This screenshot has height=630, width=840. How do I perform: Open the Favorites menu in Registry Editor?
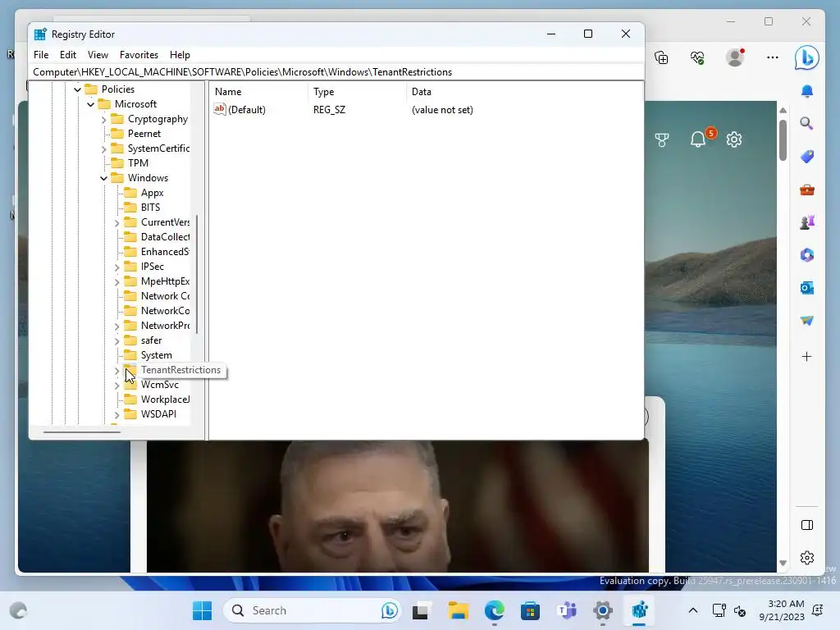(139, 55)
